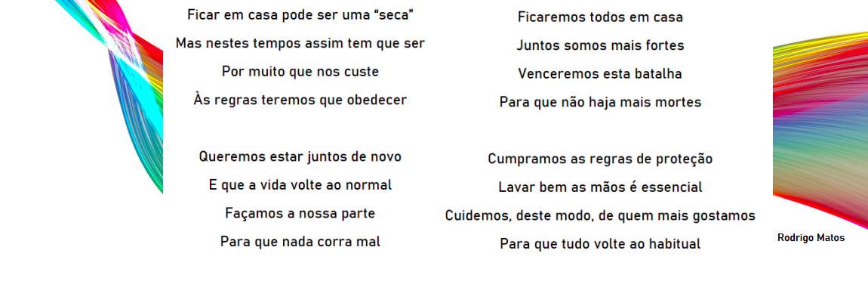Select "Lavar bem as mãos é essencial"
The height and width of the screenshot is (306, 868).
pyautogui.click(x=600, y=187)
